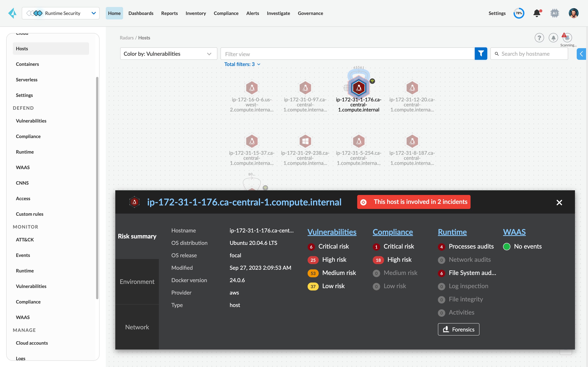Click the Search by hostname field
This screenshot has width=588, height=367.
[529, 54]
